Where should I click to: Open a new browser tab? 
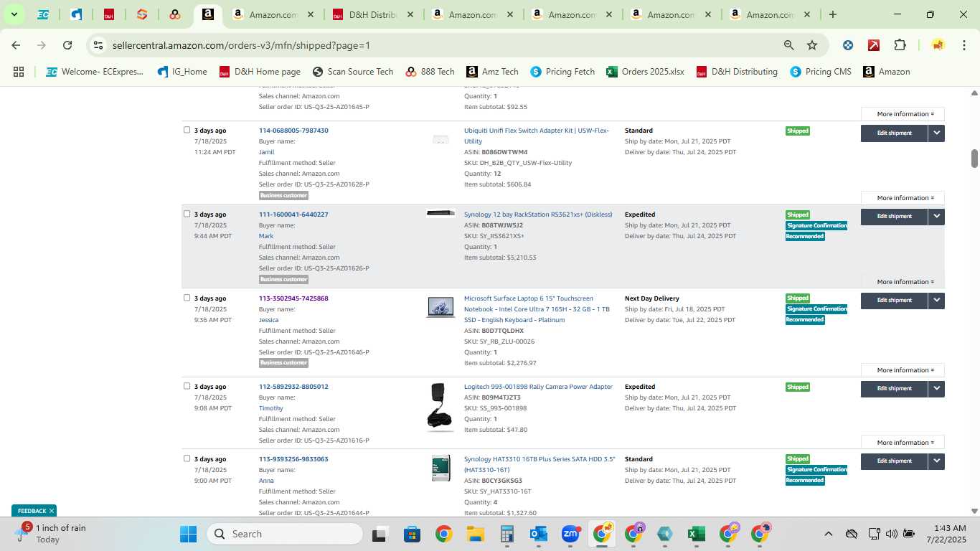tap(832, 14)
